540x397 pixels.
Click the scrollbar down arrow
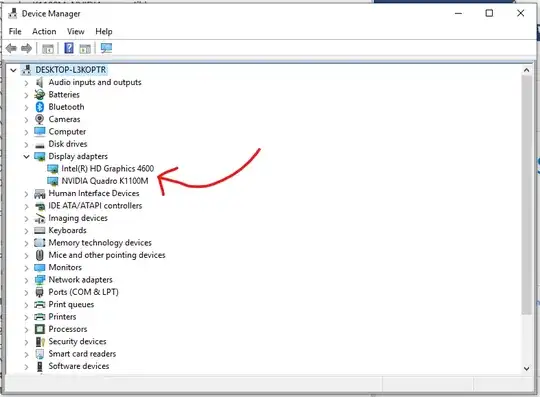pos(527,368)
